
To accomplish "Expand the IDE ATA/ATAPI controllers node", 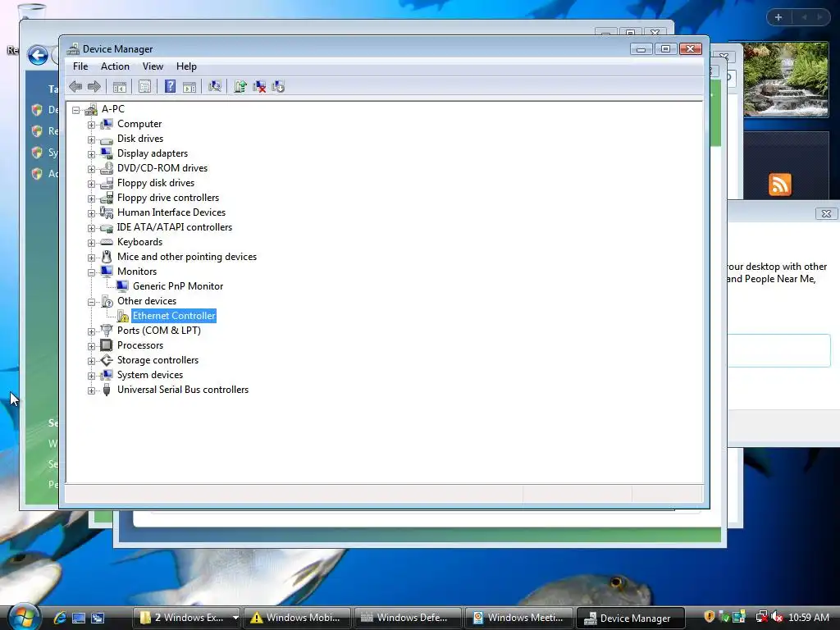I will coord(91,228).
